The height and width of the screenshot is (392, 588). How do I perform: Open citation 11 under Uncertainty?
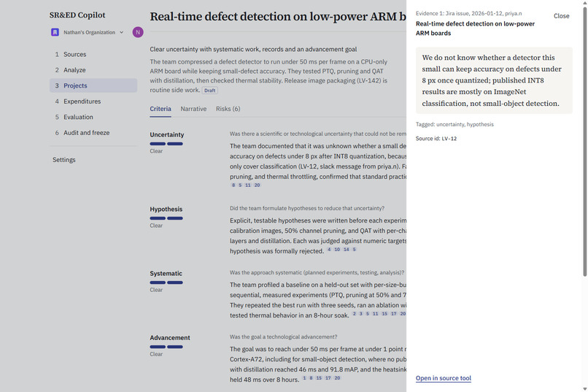[248, 185]
